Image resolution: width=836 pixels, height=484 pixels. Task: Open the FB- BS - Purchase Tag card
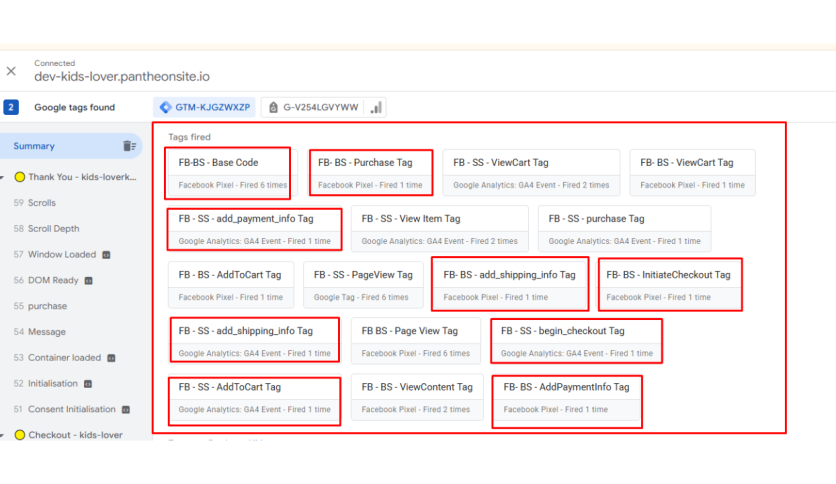(x=370, y=173)
